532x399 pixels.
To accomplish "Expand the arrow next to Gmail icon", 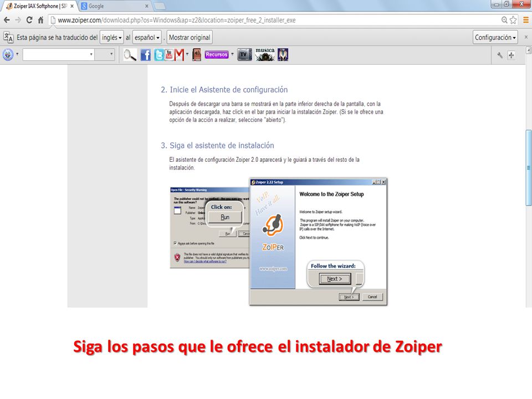I will click(187, 54).
